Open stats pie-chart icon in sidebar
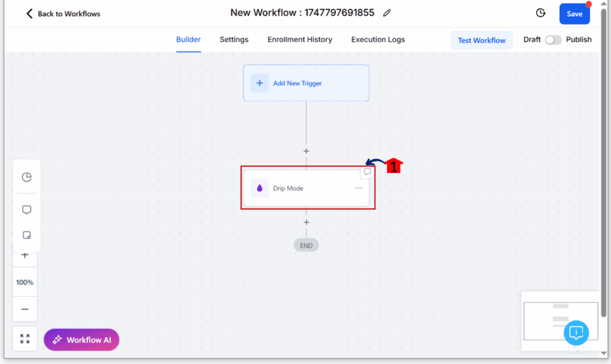This screenshot has width=611, height=364. [x=26, y=177]
